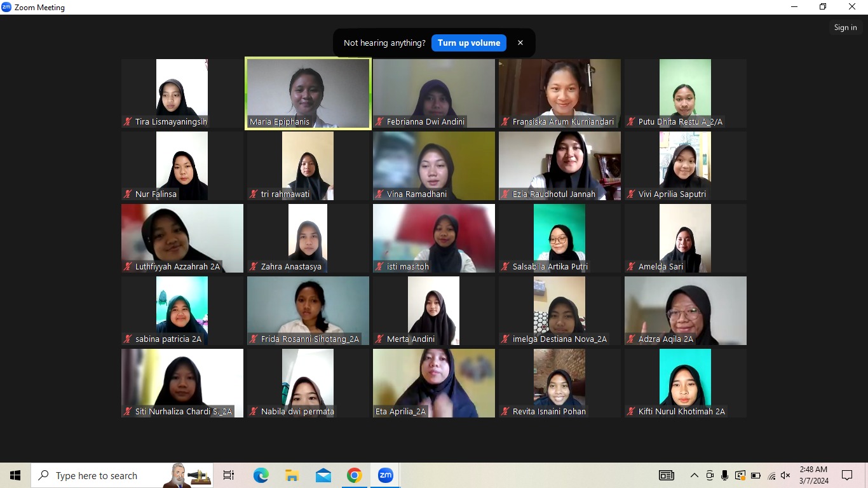Click Fransiska Arum Kurniandari's video feed
The height and width of the screenshot is (488, 868).
[x=559, y=89]
